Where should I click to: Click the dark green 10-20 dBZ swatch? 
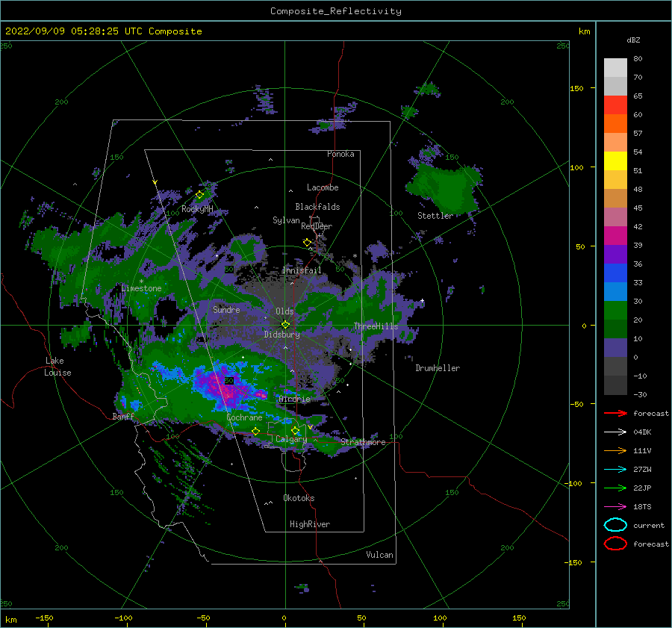click(x=615, y=329)
